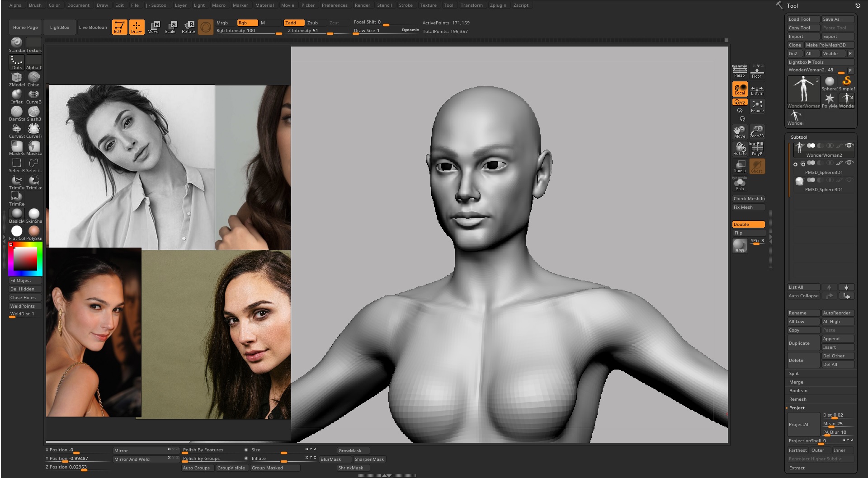Open the Zplugin menu

[x=498, y=5]
